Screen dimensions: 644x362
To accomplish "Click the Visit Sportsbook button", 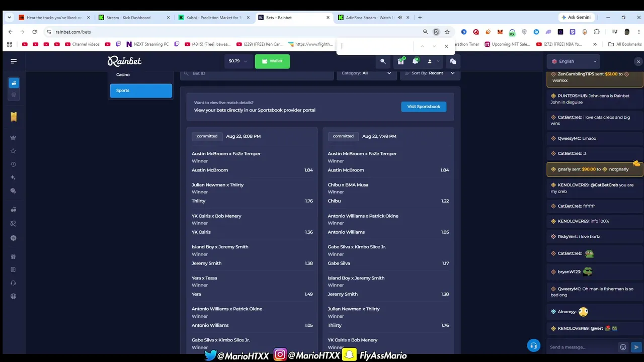I will tap(424, 107).
